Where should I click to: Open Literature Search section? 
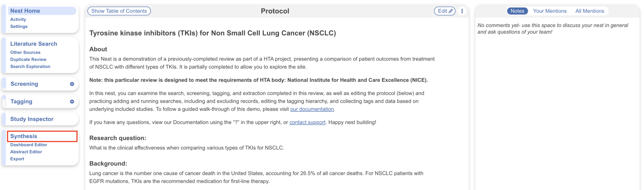coord(34,44)
